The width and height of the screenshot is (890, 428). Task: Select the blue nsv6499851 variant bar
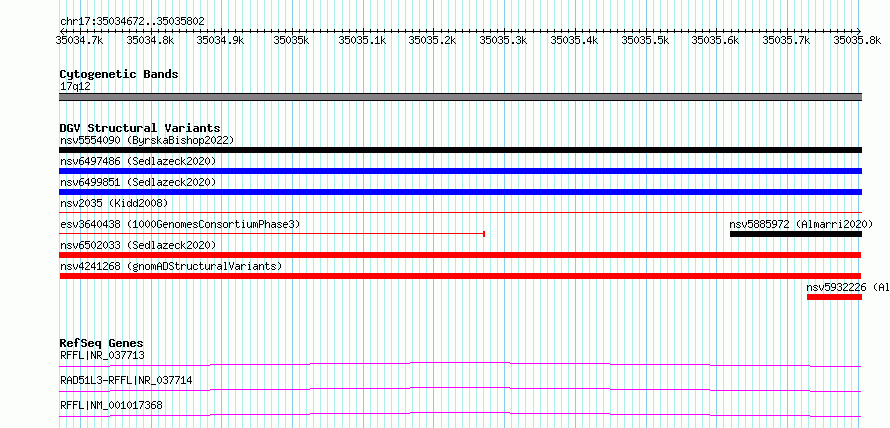coord(460,192)
